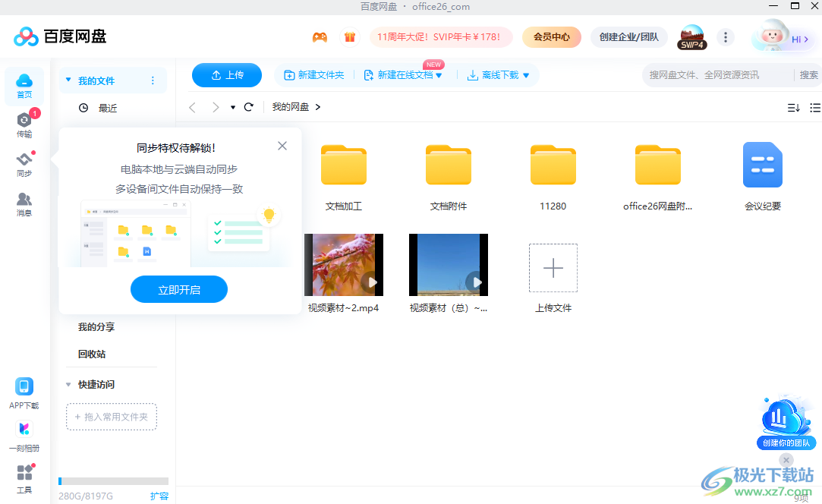Click the 我的网盘 breadcrumb chevron
The height and width of the screenshot is (504, 822).
pyautogui.click(x=318, y=107)
